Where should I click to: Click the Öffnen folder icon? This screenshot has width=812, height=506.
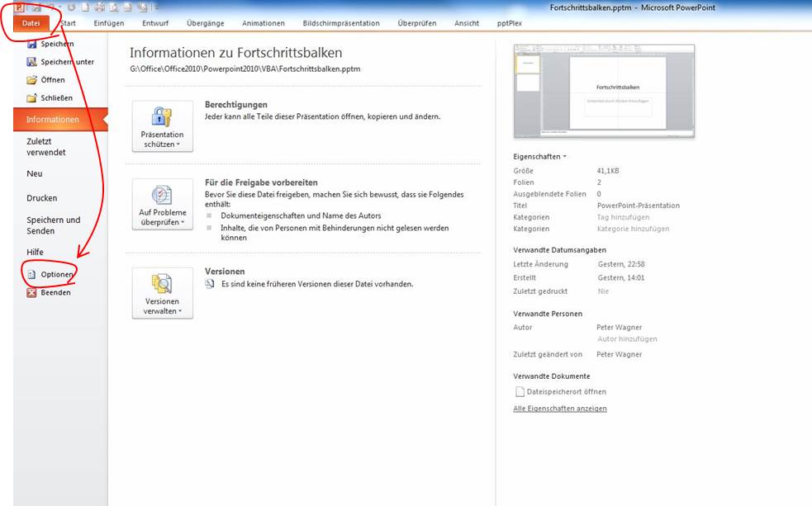click(32, 80)
